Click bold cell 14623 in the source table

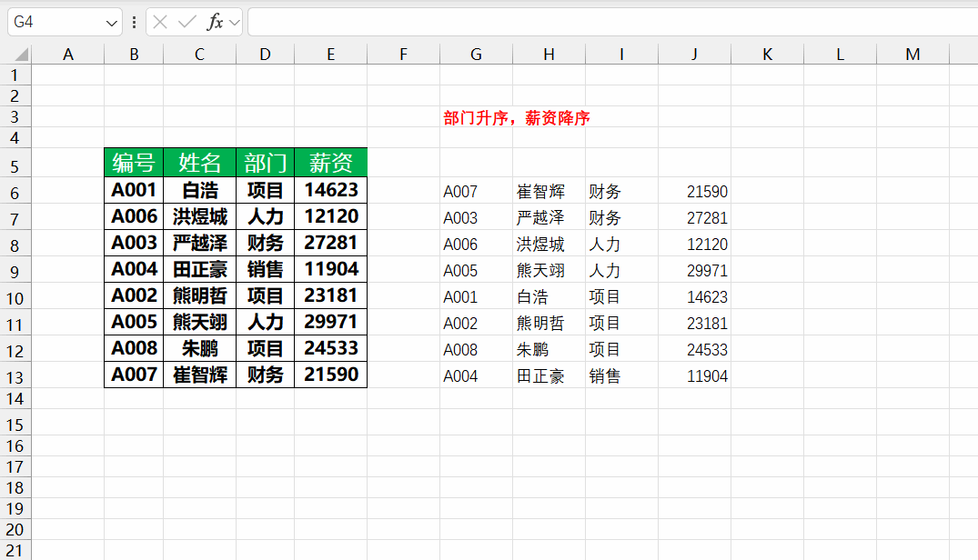point(330,190)
